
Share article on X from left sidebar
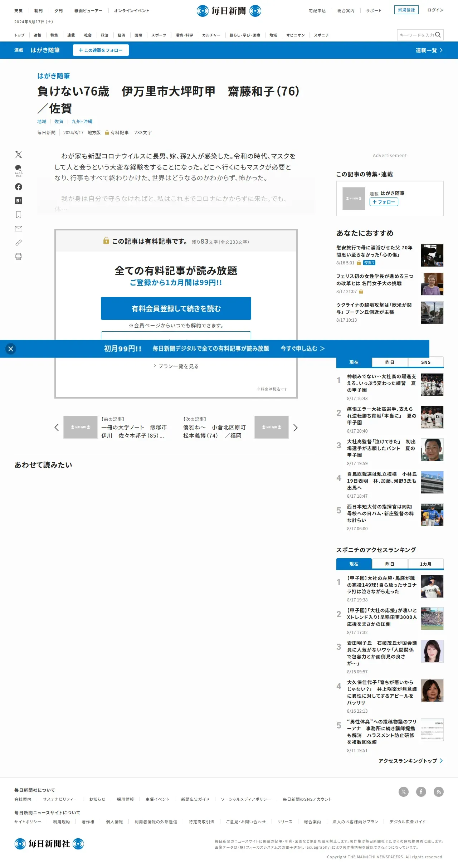19,155
